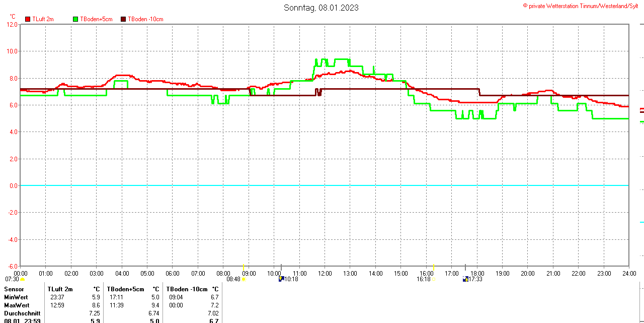The width and height of the screenshot is (644, 323).
Task: Select the TBoden -10cm legend label
Action: (145, 19)
